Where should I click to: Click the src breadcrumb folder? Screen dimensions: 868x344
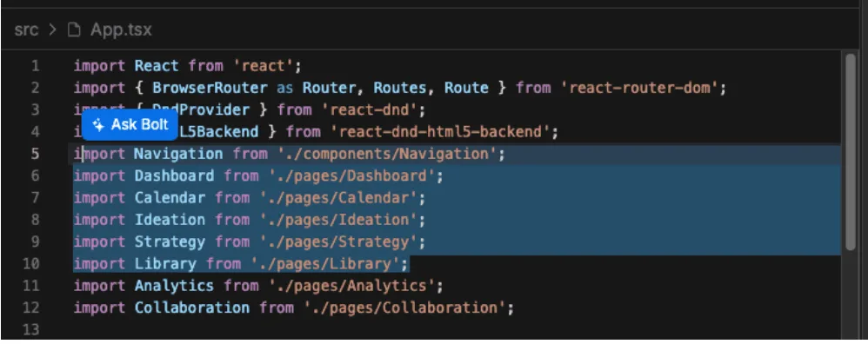27,30
